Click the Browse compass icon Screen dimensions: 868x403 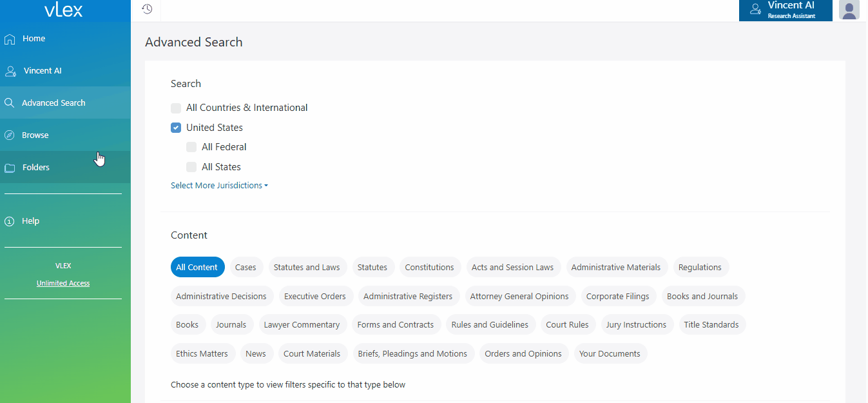pos(10,135)
